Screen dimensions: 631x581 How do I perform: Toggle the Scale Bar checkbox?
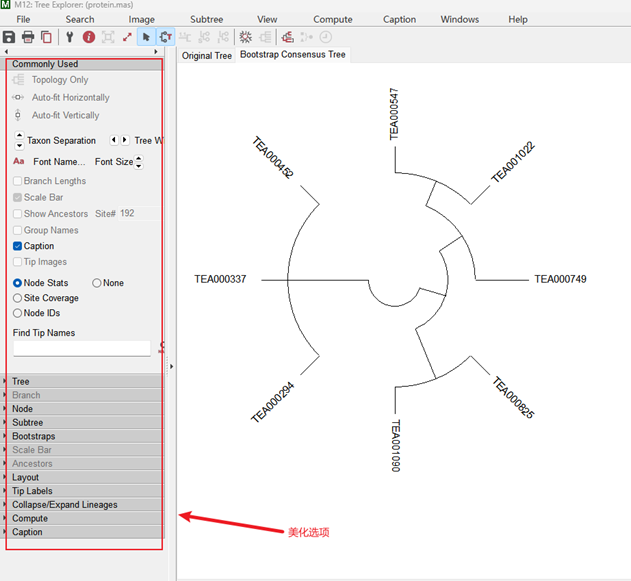click(x=17, y=198)
